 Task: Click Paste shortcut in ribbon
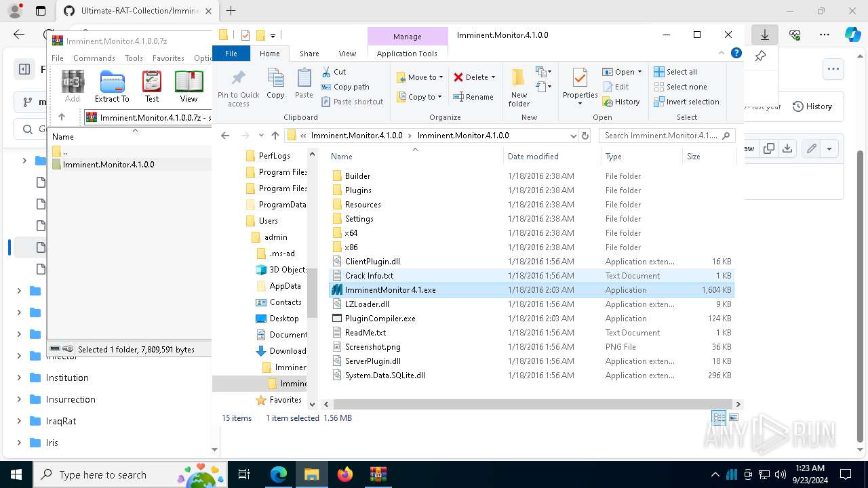pyautogui.click(x=352, y=102)
